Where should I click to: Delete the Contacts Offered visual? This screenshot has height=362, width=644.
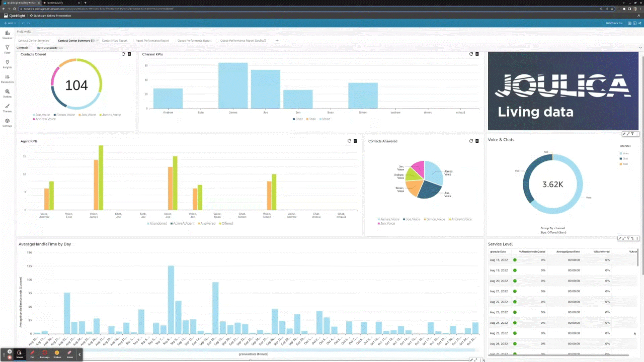click(x=129, y=54)
